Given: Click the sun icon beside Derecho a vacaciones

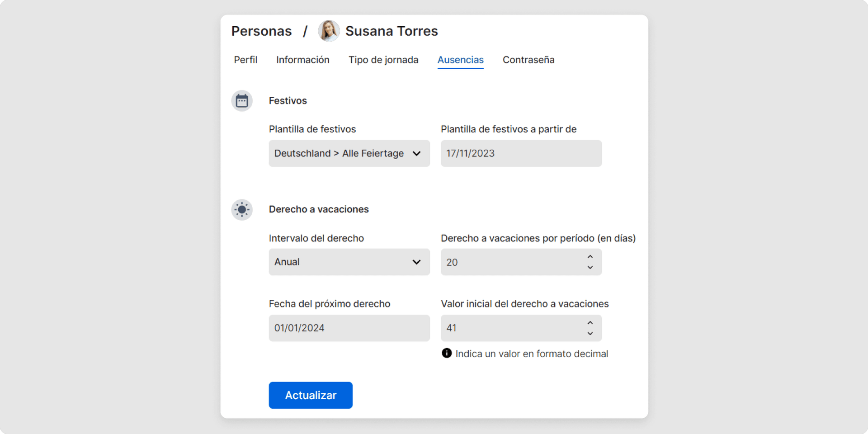Looking at the screenshot, I should click(242, 209).
